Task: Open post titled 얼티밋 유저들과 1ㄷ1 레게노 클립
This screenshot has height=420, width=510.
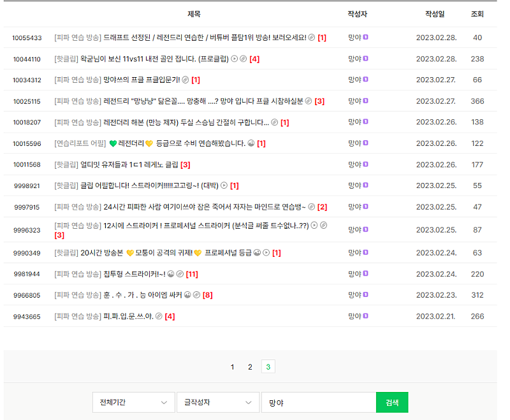Action: point(129,164)
